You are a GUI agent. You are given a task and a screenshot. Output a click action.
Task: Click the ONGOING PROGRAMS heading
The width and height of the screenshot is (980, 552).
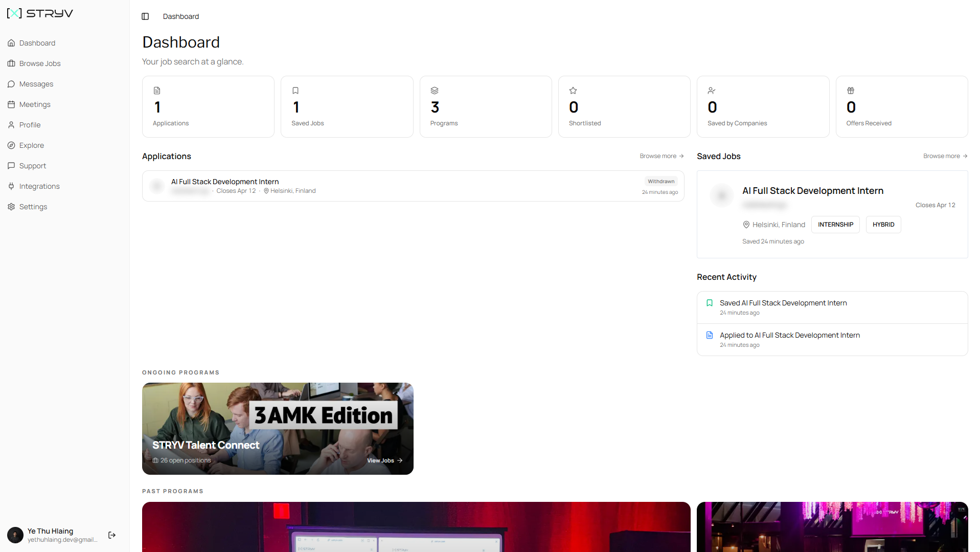181,372
